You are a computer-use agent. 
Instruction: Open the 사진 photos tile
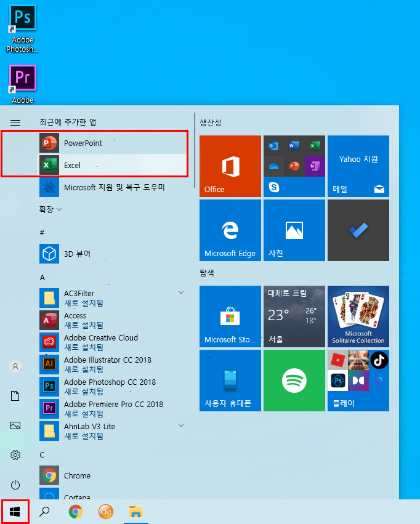[x=294, y=230]
